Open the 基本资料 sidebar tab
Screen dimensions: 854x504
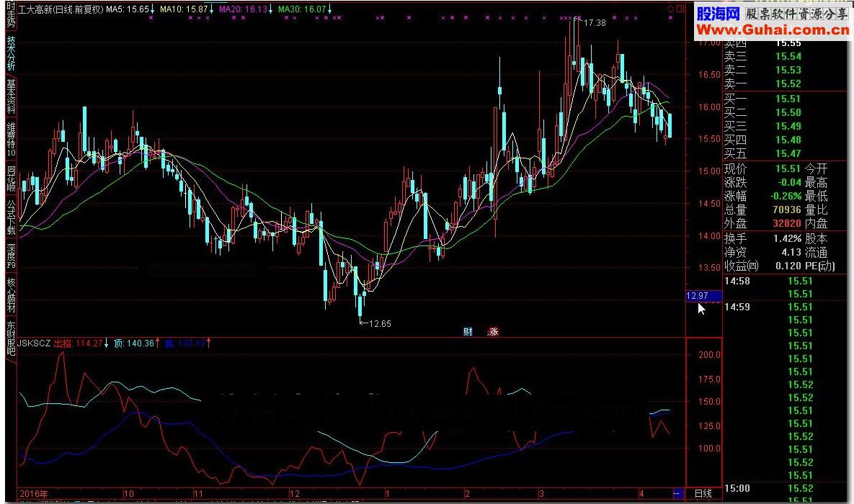coord(11,96)
